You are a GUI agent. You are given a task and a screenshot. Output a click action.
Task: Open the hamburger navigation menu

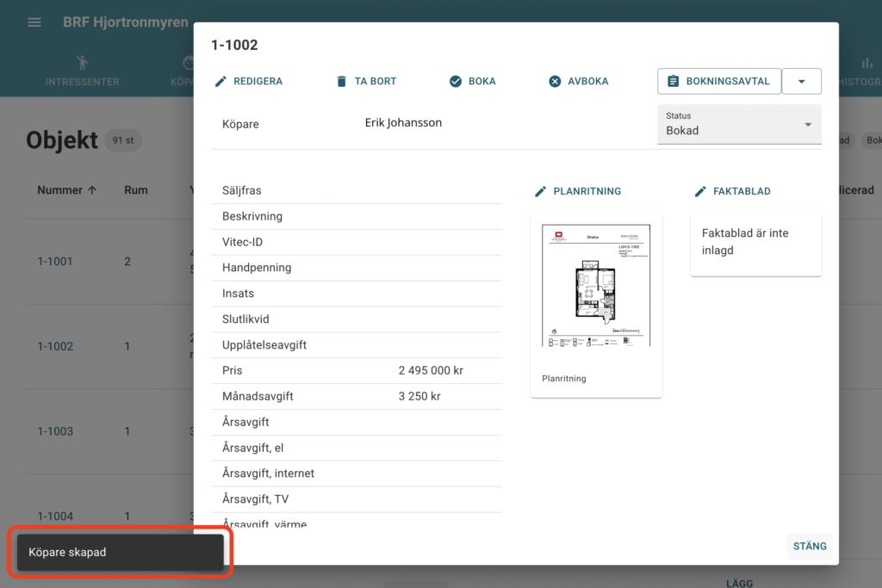click(x=34, y=22)
